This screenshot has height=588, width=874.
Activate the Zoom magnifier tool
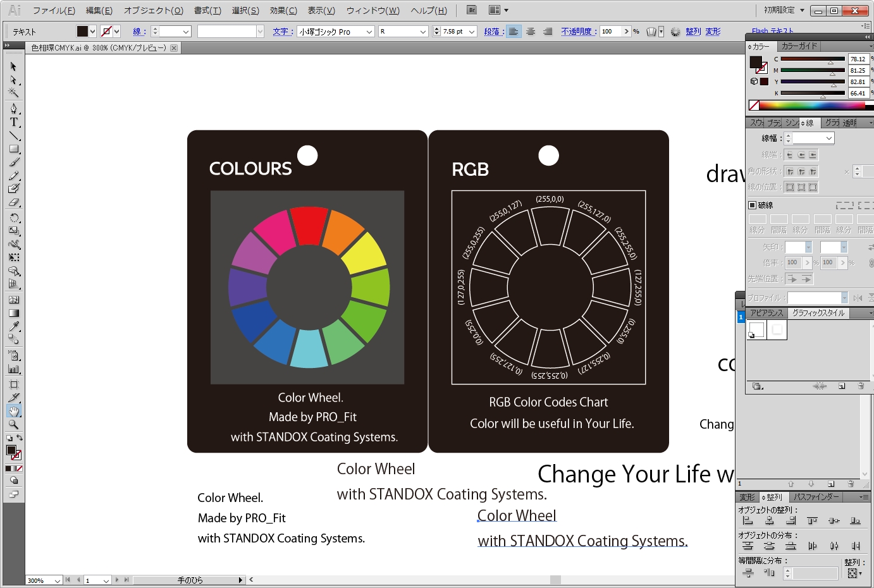pyautogui.click(x=13, y=424)
